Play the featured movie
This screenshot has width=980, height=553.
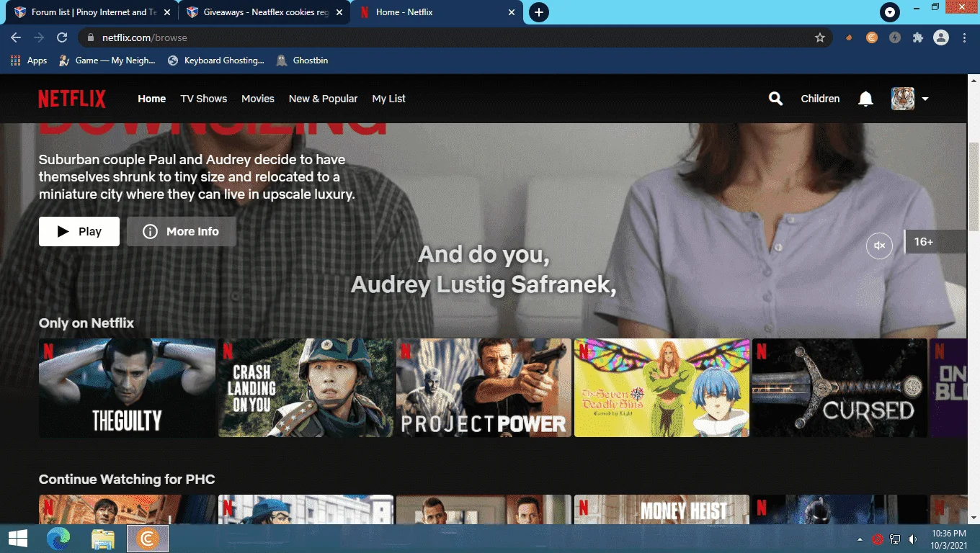point(79,231)
